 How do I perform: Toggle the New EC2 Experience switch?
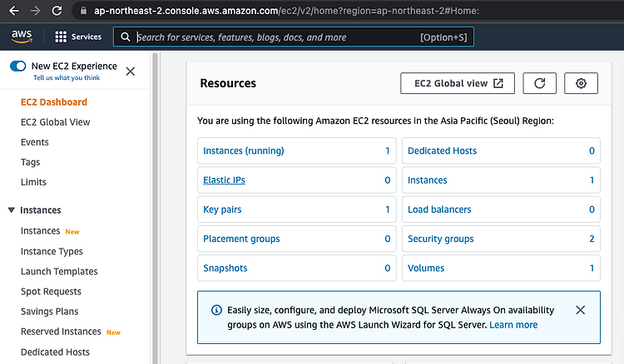point(17,66)
